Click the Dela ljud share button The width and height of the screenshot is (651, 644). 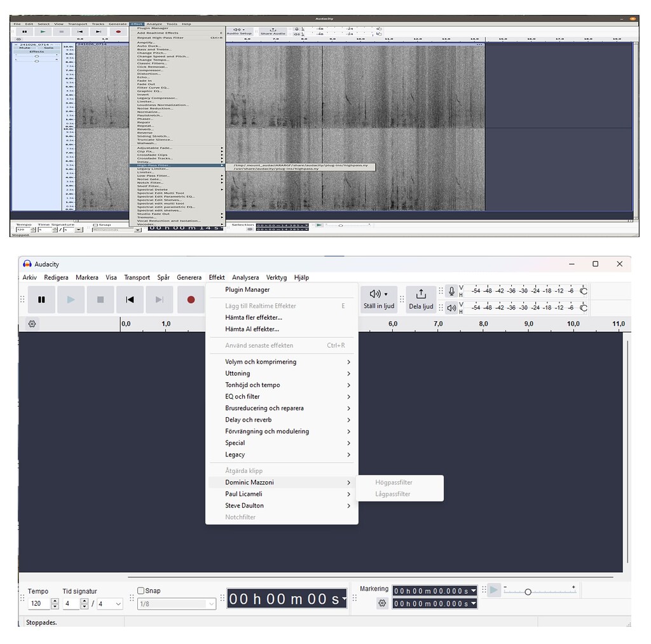point(421,299)
